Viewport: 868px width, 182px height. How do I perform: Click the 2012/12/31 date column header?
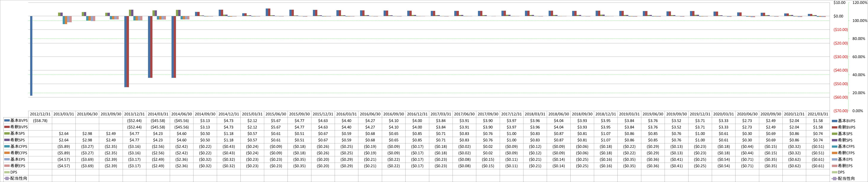coord(40,114)
